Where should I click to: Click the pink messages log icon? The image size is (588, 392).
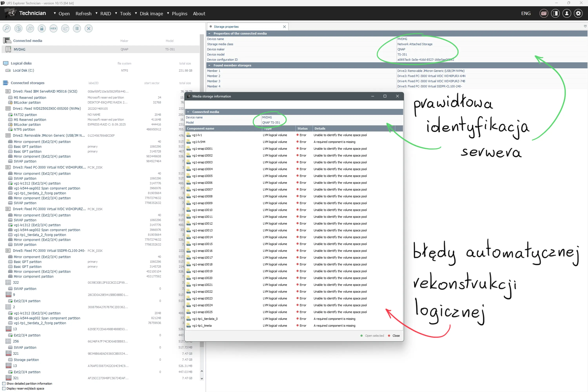544,14
